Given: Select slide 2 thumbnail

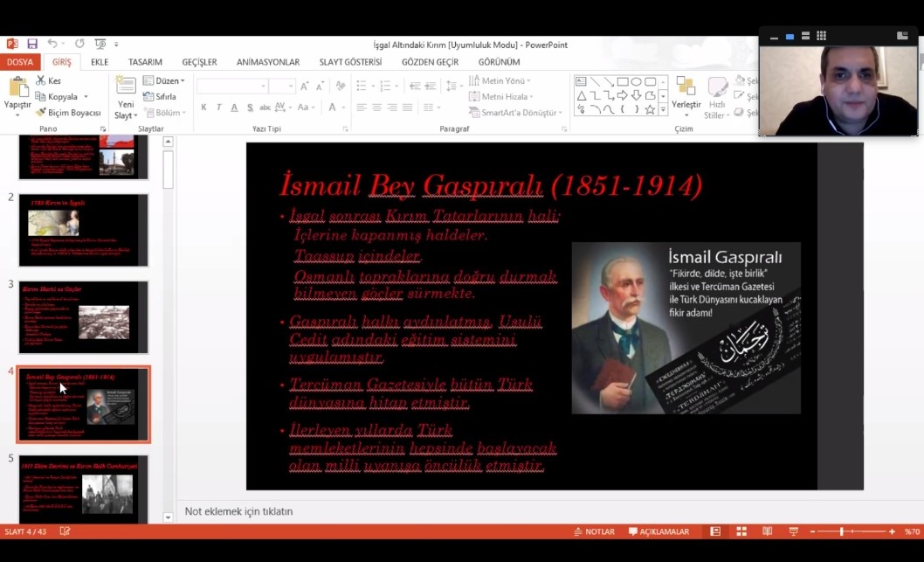Looking at the screenshot, I should point(83,230).
